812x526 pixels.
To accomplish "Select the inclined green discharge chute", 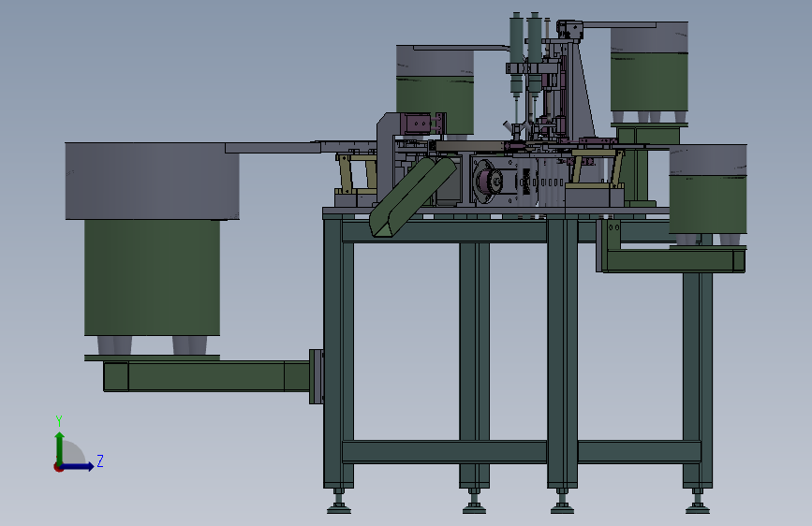I will 413,197.
